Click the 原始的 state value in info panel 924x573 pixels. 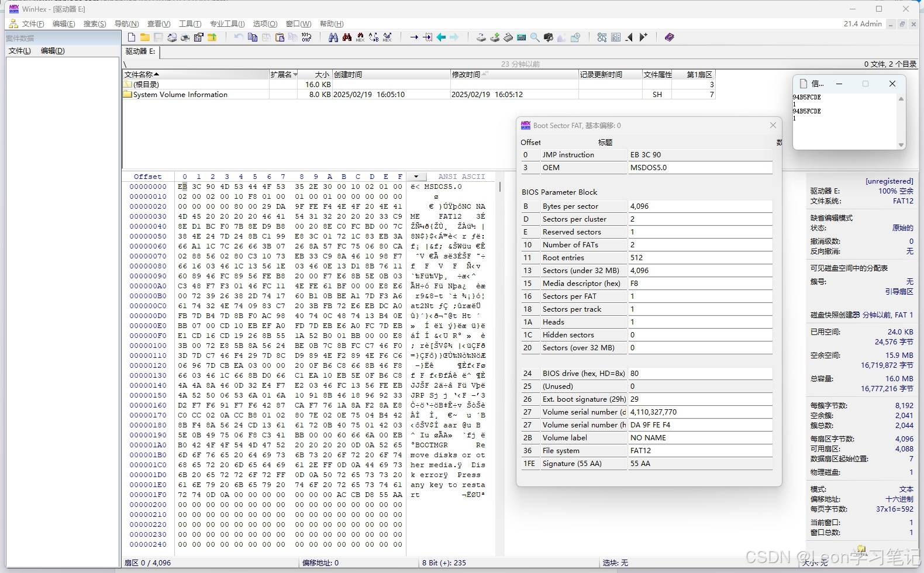[x=903, y=228]
